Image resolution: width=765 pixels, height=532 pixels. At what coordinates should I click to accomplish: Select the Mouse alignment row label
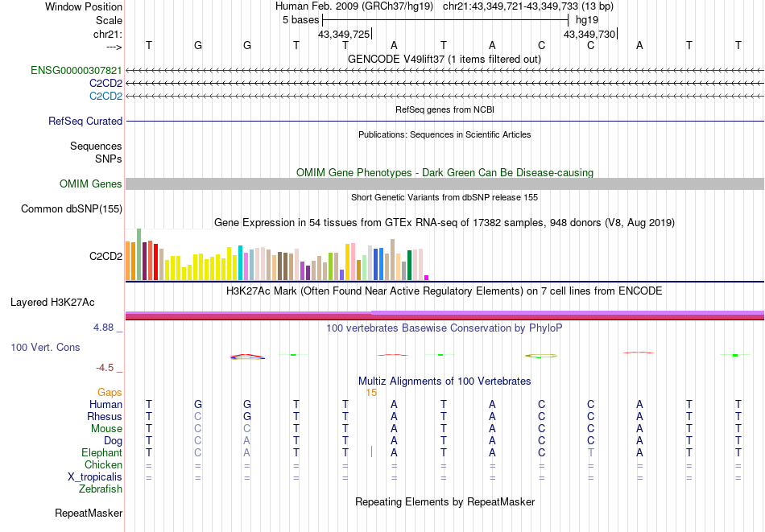107,429
